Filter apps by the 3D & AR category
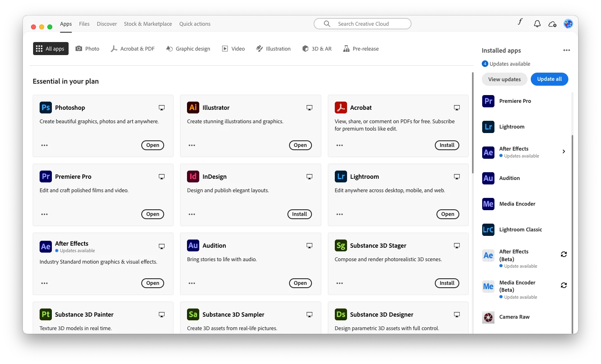This screenshot has height=364, width=601. [x=317, y=49]
